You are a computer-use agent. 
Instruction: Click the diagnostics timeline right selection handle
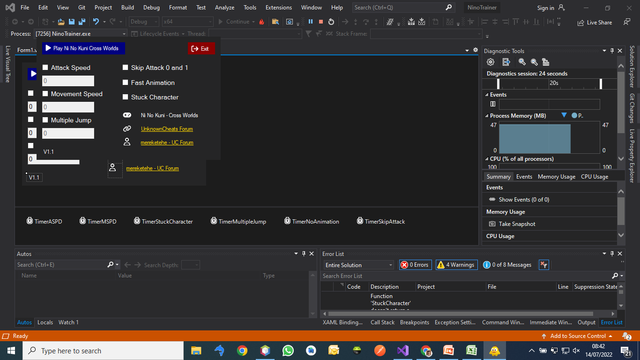tap(600, 84)
